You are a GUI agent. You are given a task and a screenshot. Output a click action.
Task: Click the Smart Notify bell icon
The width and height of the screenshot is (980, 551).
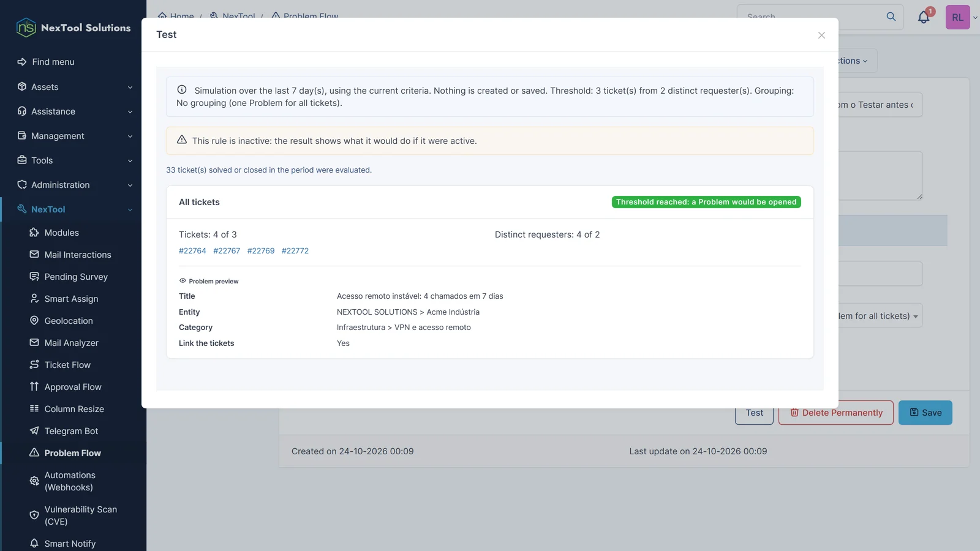(34, 544)
